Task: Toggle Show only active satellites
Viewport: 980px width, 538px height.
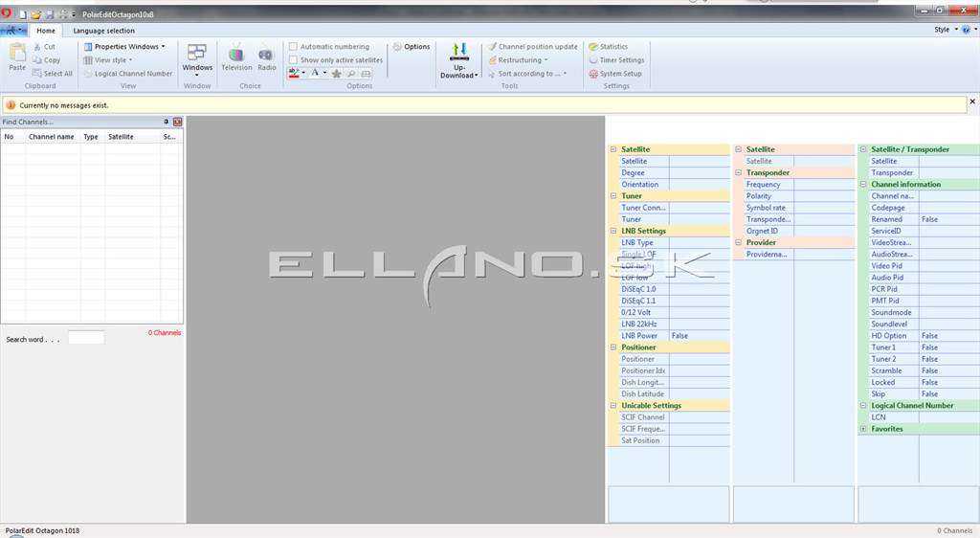Action: click(x=293, y=60)
